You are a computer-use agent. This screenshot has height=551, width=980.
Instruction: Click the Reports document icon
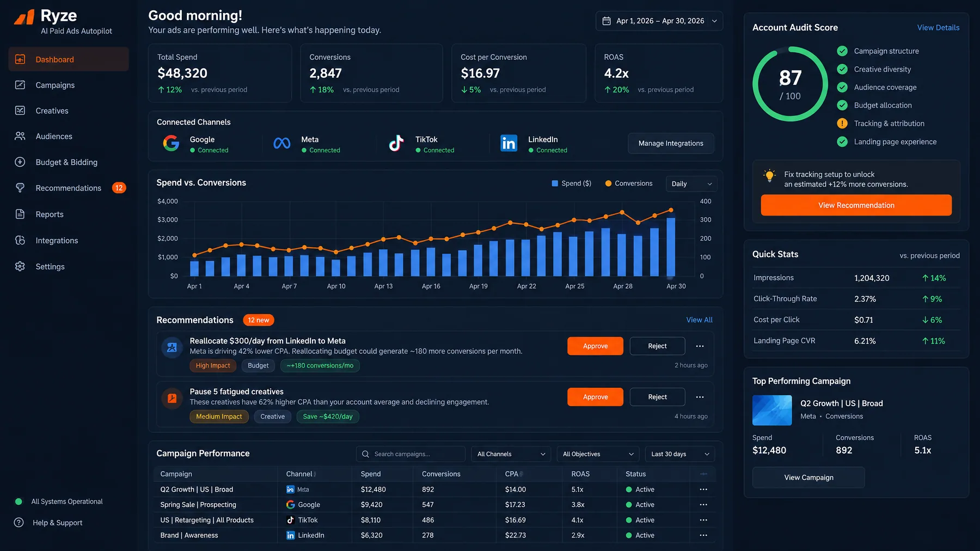[20, 214]
